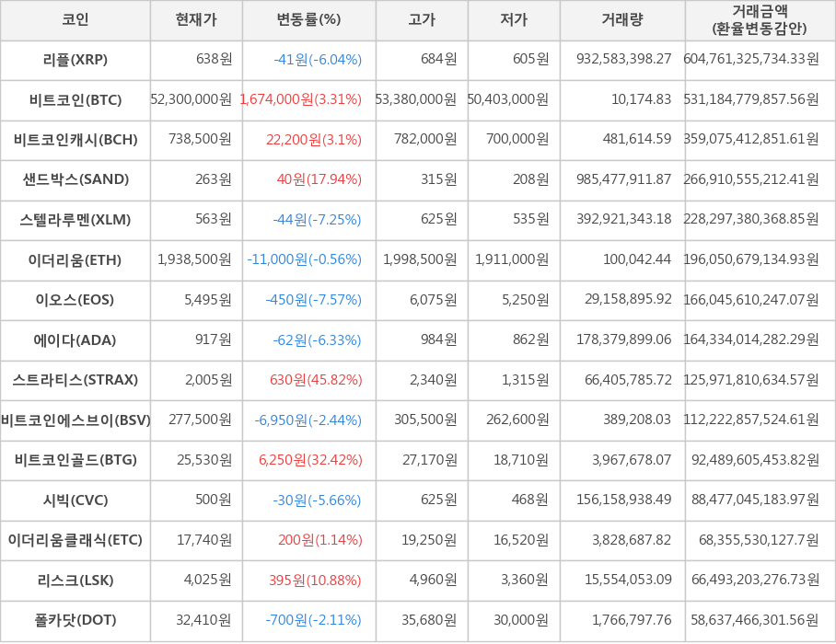Viewport: 836px width, 644px height.
Task: Click the BTC current price 52,300,000원
Action: (192, 100)
